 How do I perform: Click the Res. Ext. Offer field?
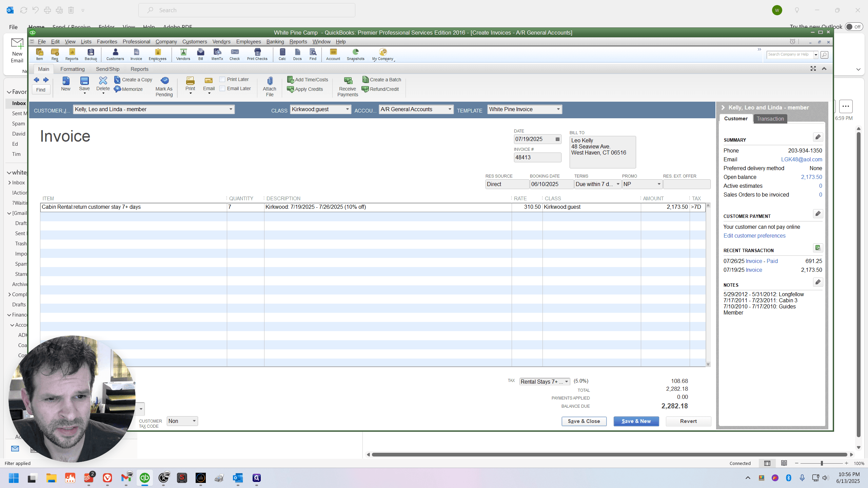(687, 184)
